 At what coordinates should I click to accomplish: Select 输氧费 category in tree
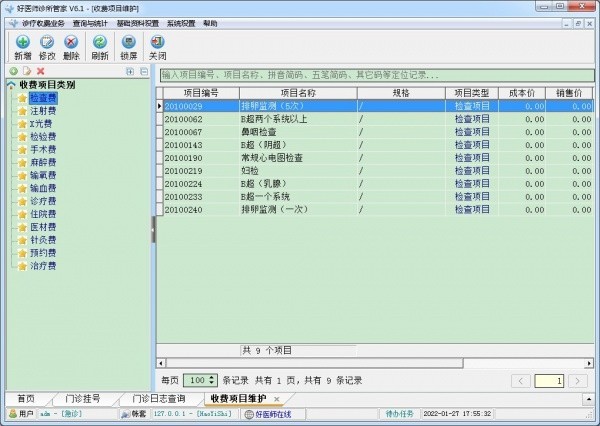(x=43, y=176)
